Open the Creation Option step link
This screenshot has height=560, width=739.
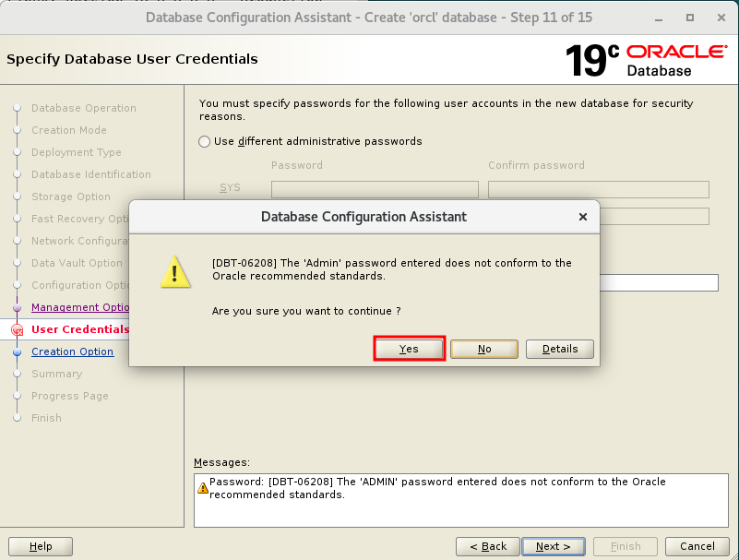coord(72,351)
